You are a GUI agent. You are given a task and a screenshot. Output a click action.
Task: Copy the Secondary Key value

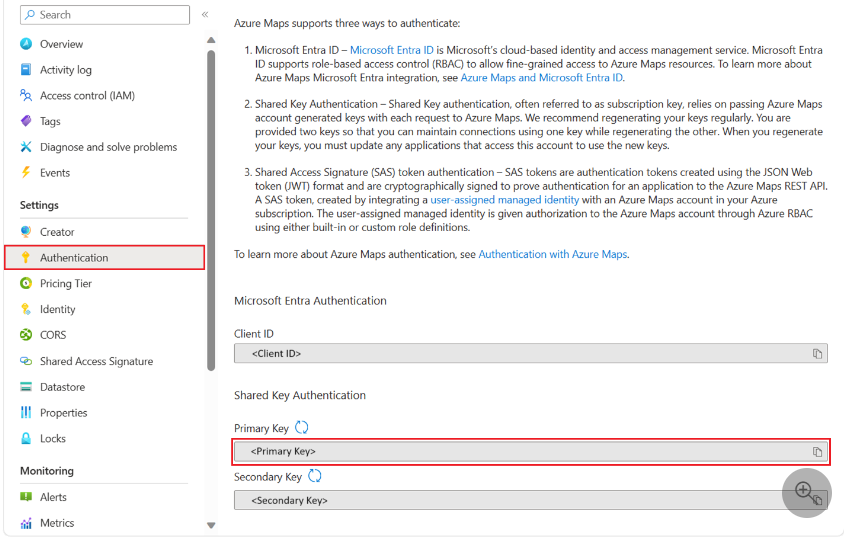pyautogui.click(x=818, y=500)
